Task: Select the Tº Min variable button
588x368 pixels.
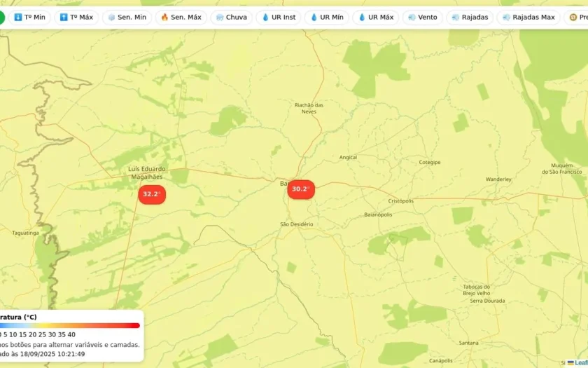Action: tap(29, 18)
